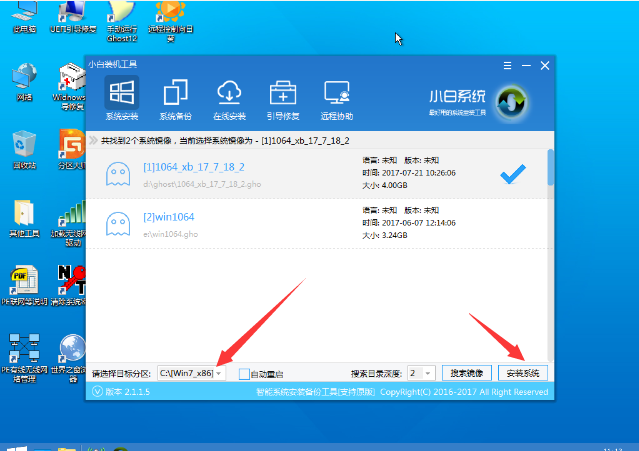
Task: Click the ghost icon for win1064
Action: point(118,224)
